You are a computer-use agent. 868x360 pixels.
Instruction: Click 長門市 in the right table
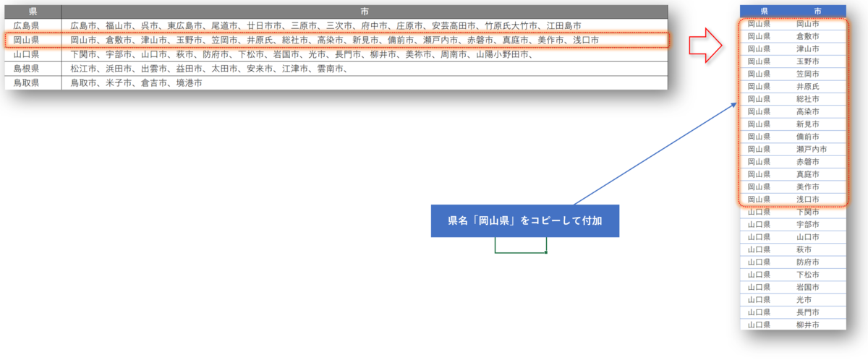[x=807, y=312]
